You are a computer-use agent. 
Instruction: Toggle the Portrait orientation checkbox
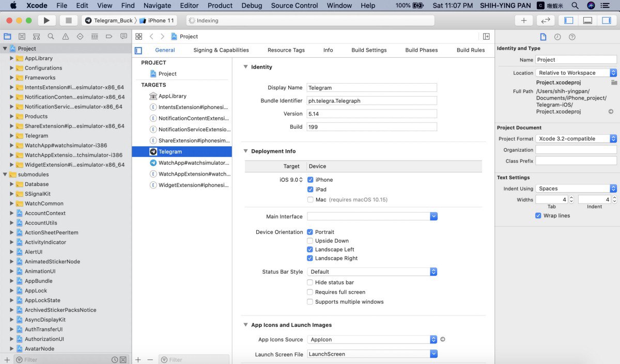tap(310, 232)
